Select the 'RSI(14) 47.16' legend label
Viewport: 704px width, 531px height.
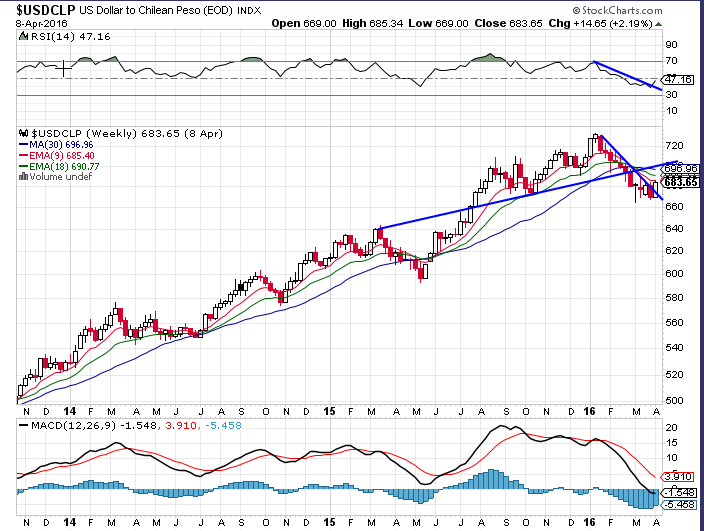coord(70,36)
